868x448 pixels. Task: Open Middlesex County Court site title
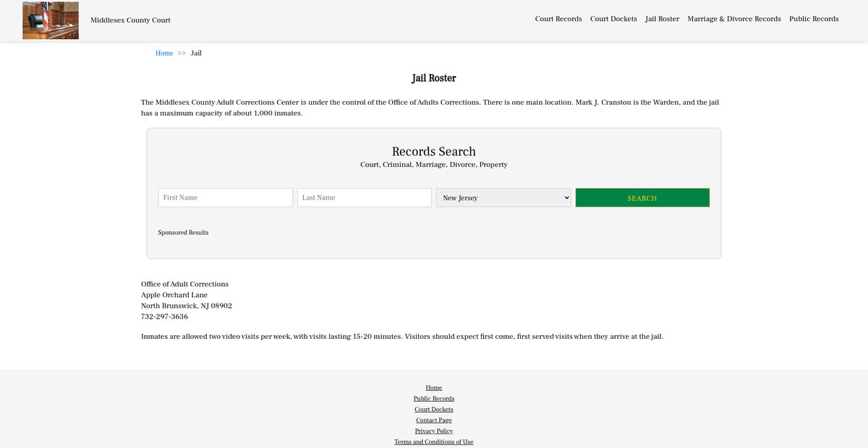pyautogui.click(x=130, y=20)
